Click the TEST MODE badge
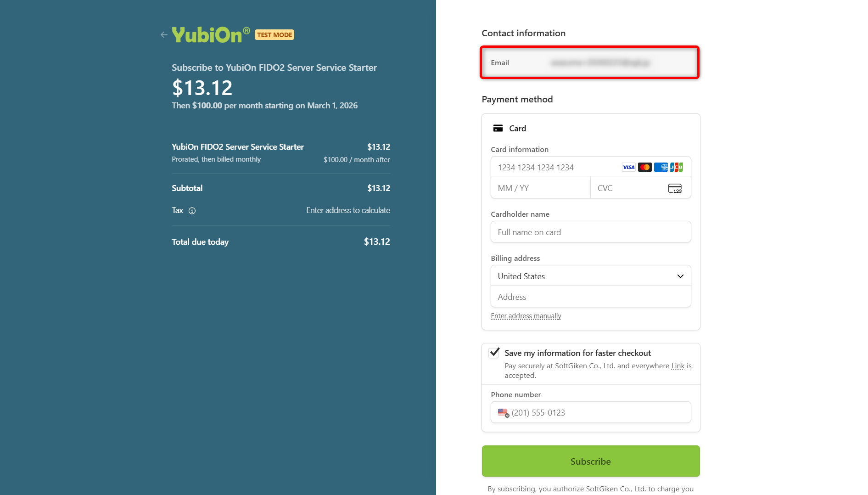 pos(274,35)
